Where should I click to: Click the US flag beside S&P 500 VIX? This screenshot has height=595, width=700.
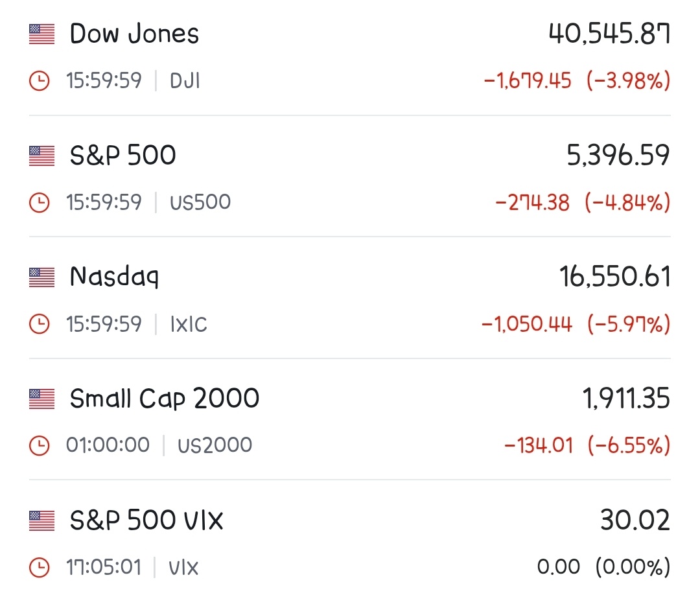(x=41, y=520)
